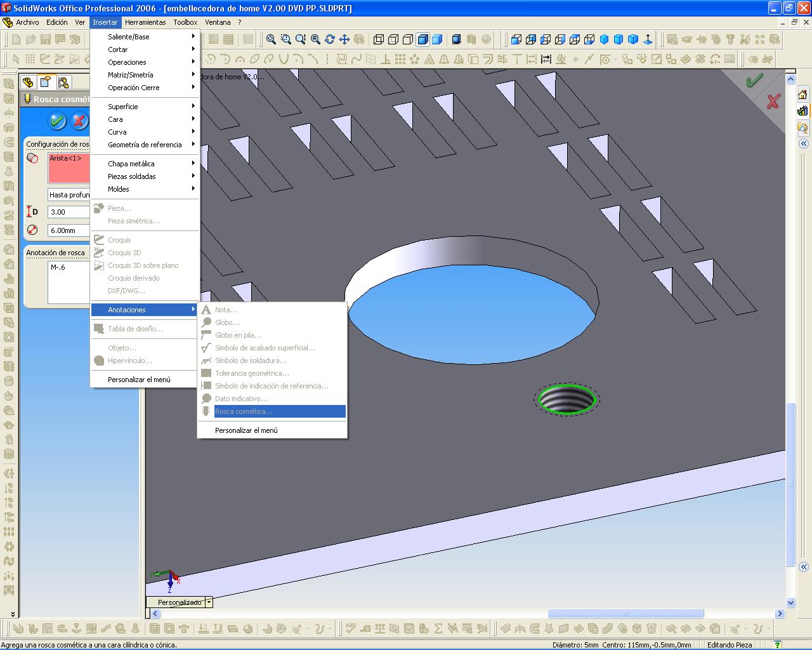Open the Moldes submenu

(145, 189)
